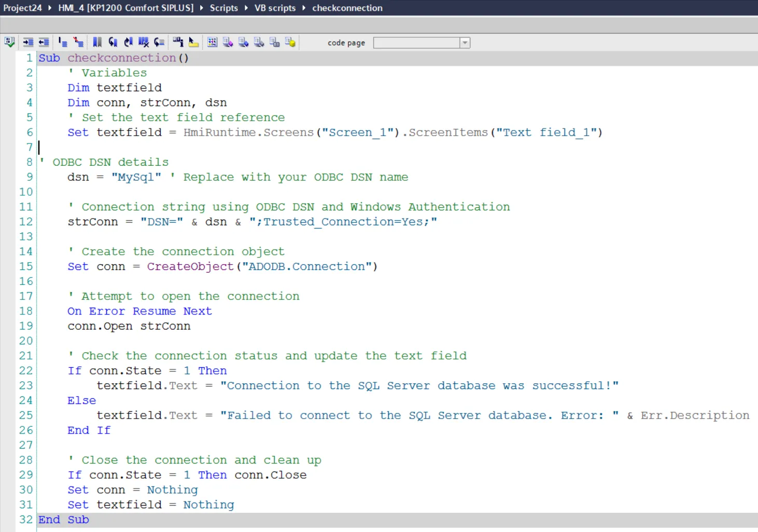Click 'Dim textfield' declaration

(x=115, y=88)
